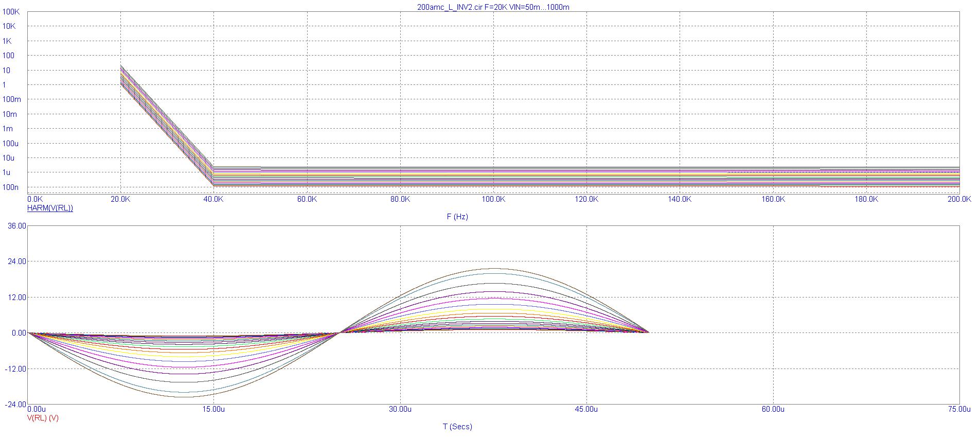Click the '100K' tick on harmonic magnitude axis

point(11,11)
